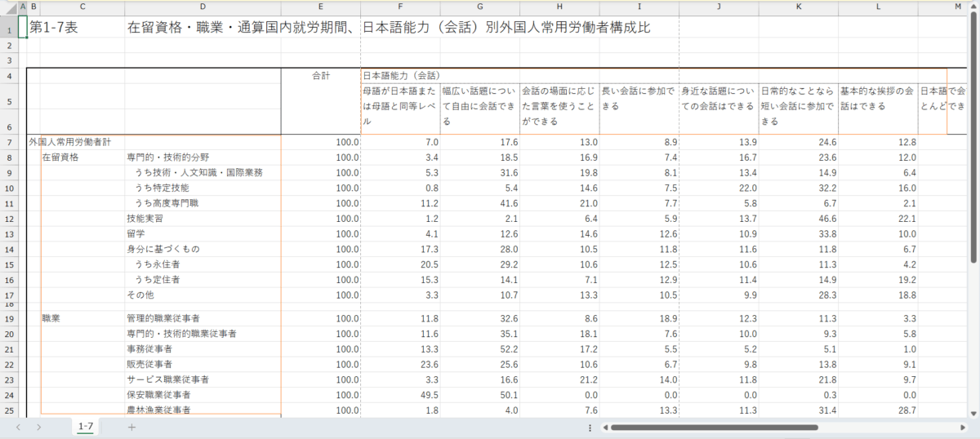Click the 技能実習 row label cell
The image size is (980, 439).
[x=145, y=219]
